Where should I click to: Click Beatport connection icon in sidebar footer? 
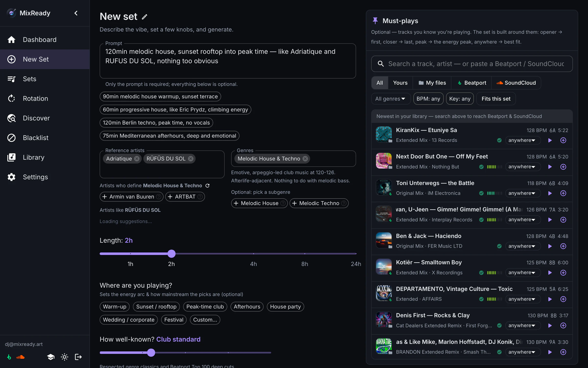coord(9,357)
